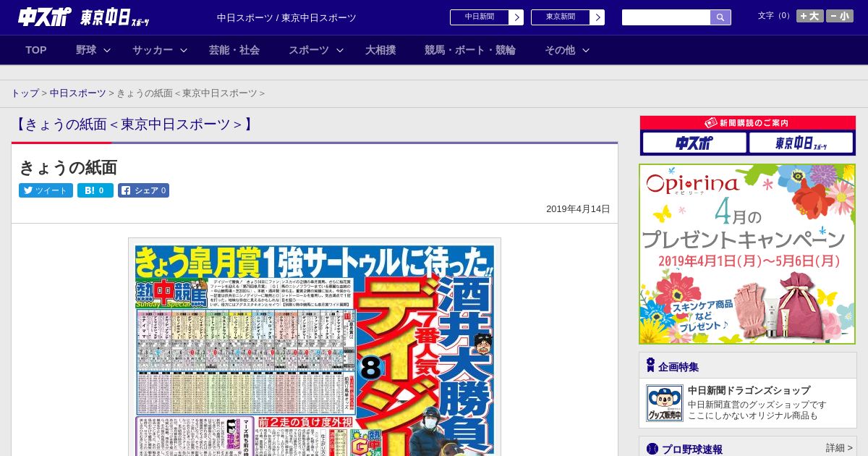Click the きょうの紙面 article heading
The width and height of the screenshot is (868, 456).
tap(68, 167)
